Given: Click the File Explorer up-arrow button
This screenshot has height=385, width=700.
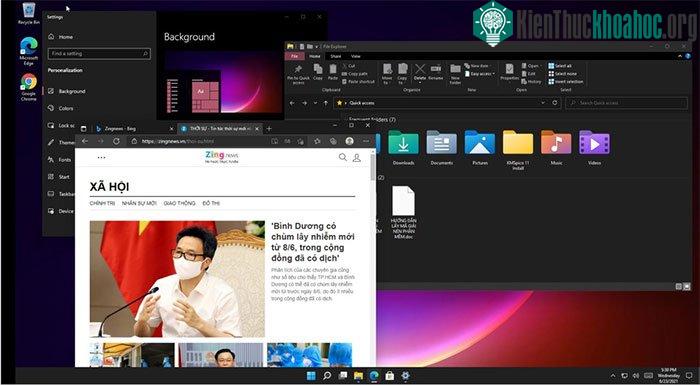Looking at the screenshot, I should (x=326, y=103).
